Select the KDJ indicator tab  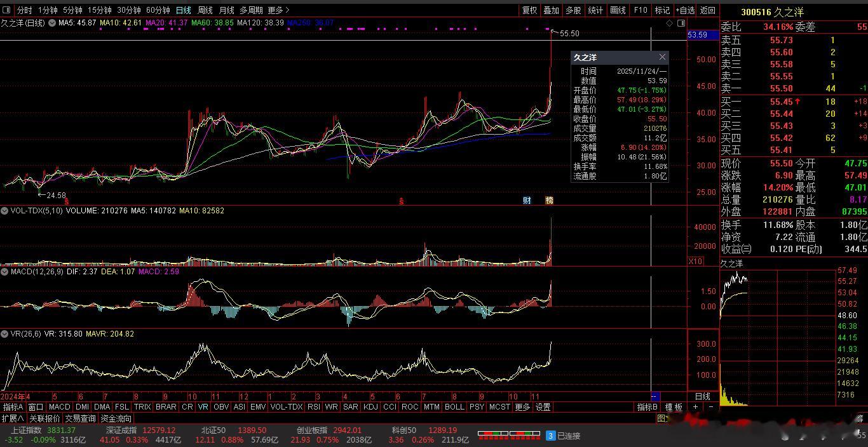tap(370, 407)
